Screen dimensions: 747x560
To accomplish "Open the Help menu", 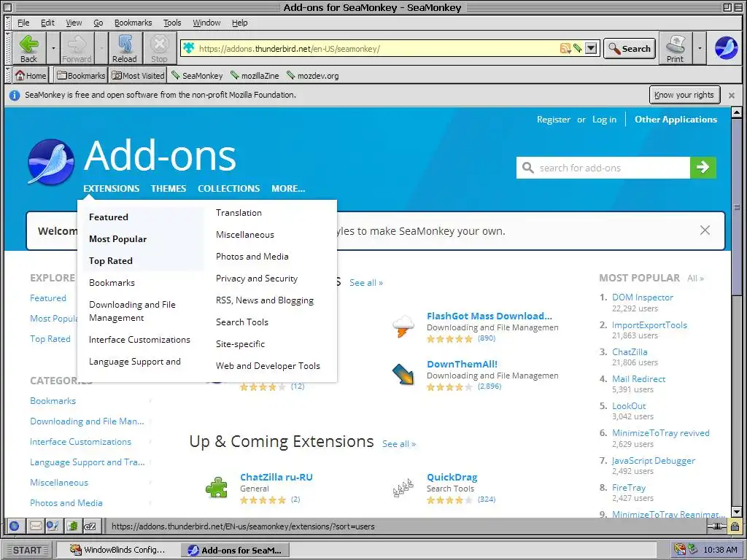I will click(x=239, y=23).
